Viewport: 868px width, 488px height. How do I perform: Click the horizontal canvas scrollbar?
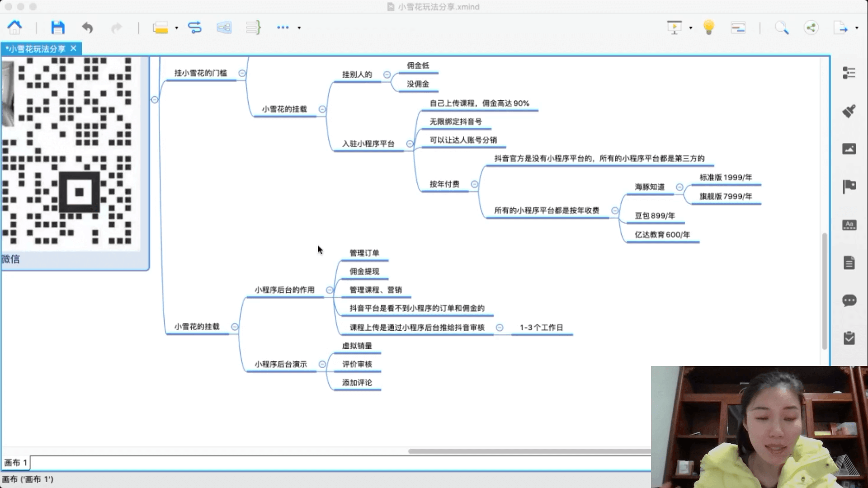tap(529, 451)
